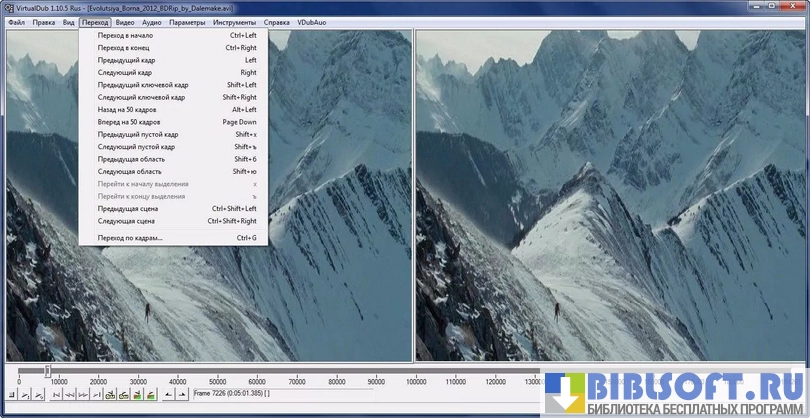
Task: Click the scene forward search icon
Action: point(149,395)
